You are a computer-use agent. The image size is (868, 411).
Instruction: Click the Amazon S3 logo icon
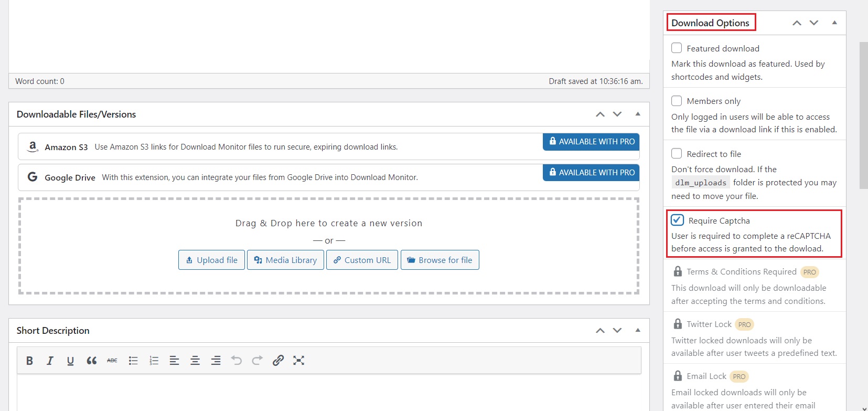point(33,146)
